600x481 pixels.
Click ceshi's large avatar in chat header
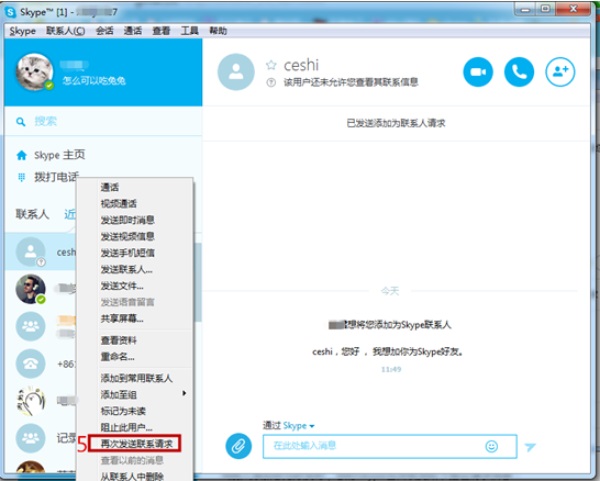[236, 72]
